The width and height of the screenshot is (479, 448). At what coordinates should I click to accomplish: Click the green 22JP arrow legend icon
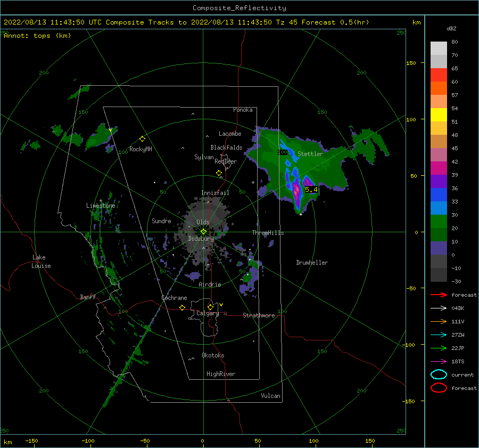click(439, 348)
